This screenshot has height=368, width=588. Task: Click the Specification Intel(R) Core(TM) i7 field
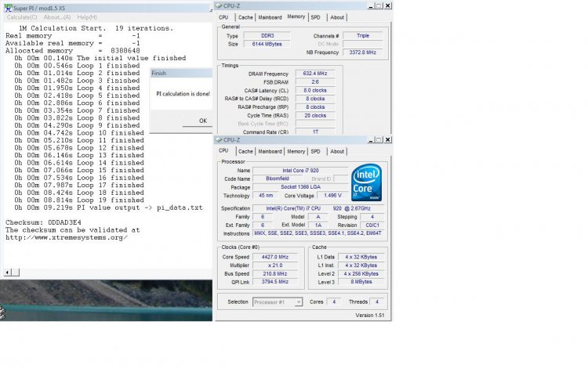click(x=318, y=208)
